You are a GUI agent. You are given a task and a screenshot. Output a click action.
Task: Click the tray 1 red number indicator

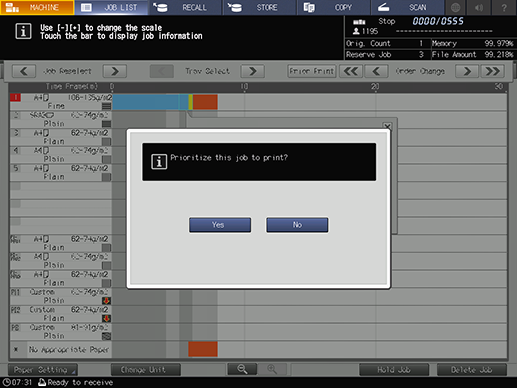click(15, 97)
